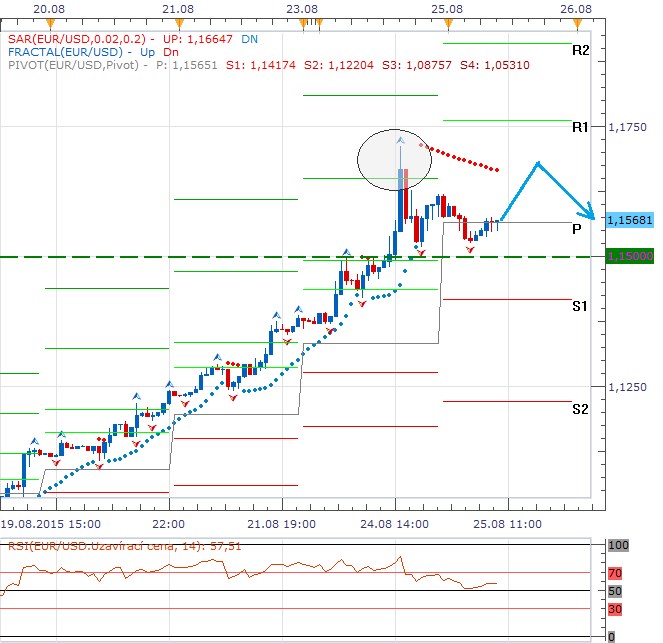Select the R1 resistance level label

(580, 127)
